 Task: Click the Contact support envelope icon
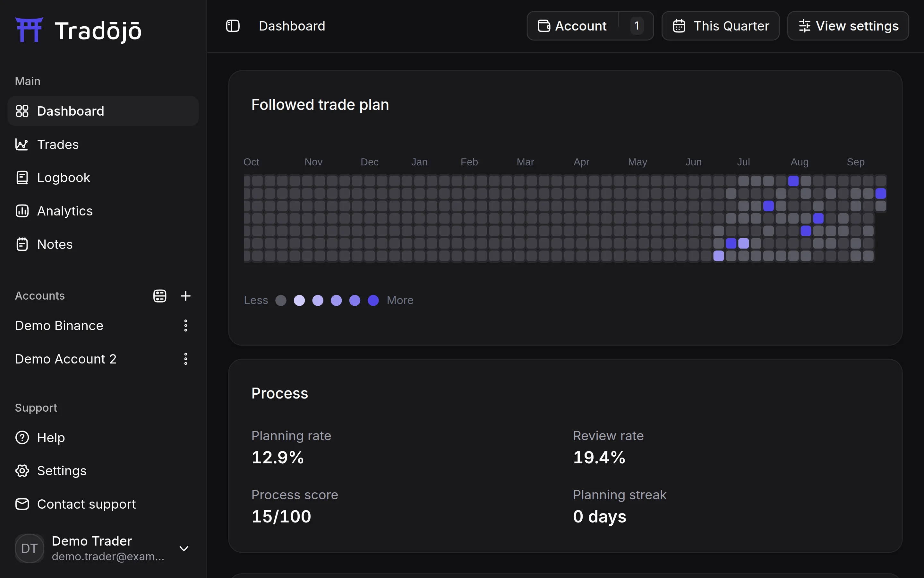(22, 504)
